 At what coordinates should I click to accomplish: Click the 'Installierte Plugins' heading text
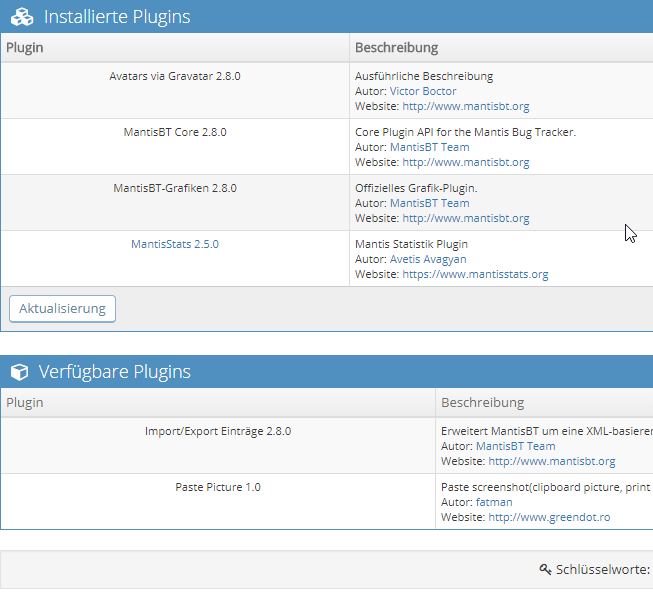pyautogui.click(x=117, y=17)
